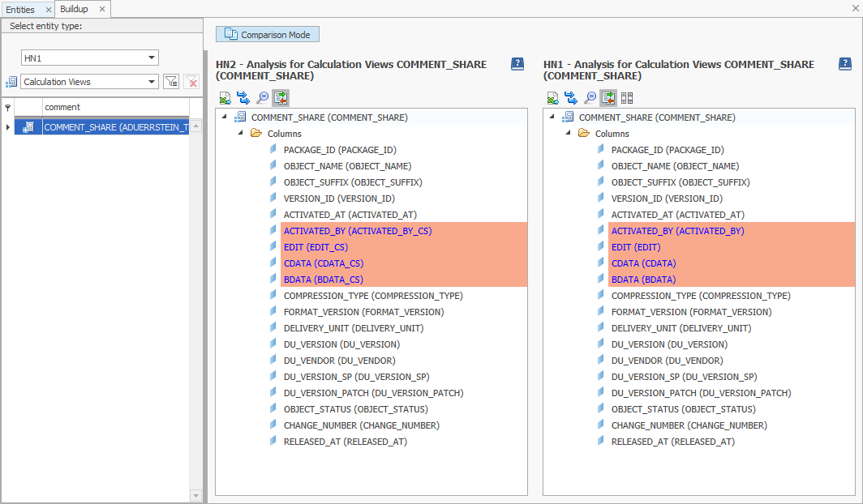Image resolution: width=863 pixels, height=504 pixels.
Task: Click the filter row funnel icon in grid
Action: point(7,107)
